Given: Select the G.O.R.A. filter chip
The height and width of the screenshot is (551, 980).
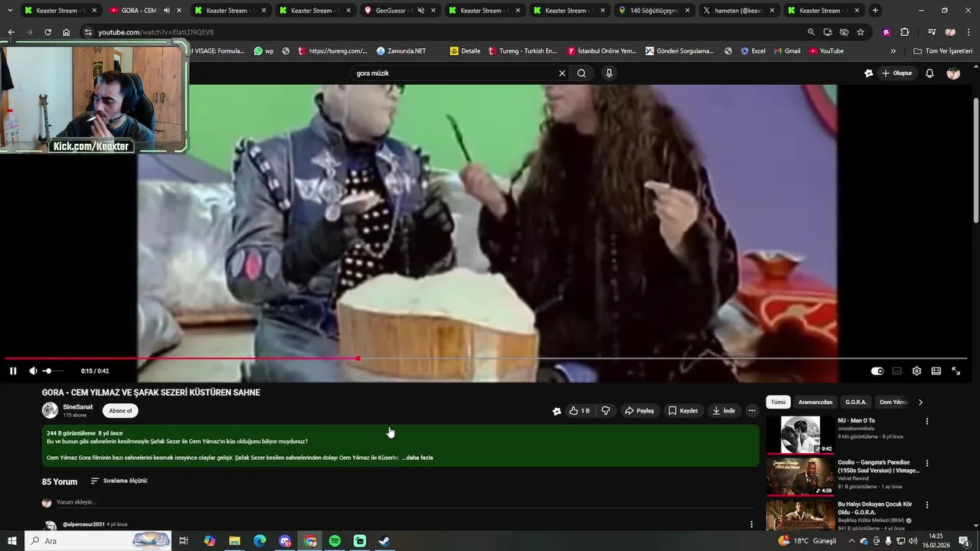Looking at the screenshot, I should (856, 403).
